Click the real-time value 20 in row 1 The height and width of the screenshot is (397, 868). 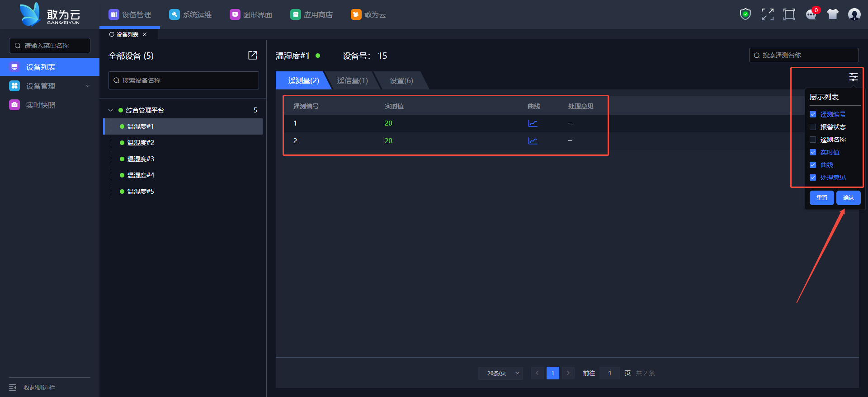coord(388,123)
